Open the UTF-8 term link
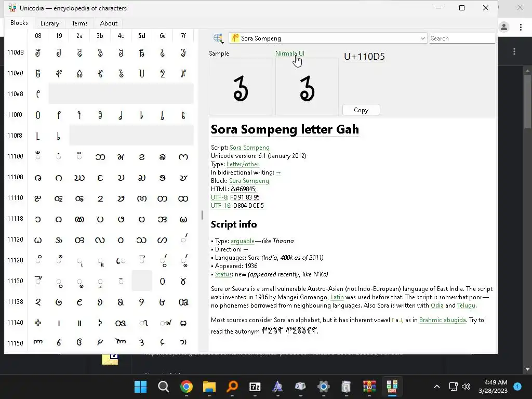 coord(219,197)
